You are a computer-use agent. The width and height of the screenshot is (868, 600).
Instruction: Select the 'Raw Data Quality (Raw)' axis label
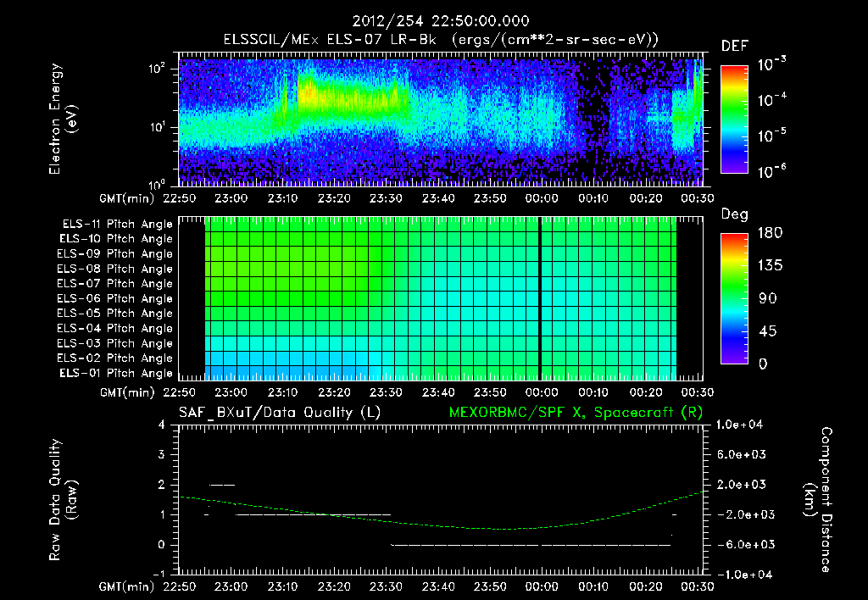click(63, 499)
